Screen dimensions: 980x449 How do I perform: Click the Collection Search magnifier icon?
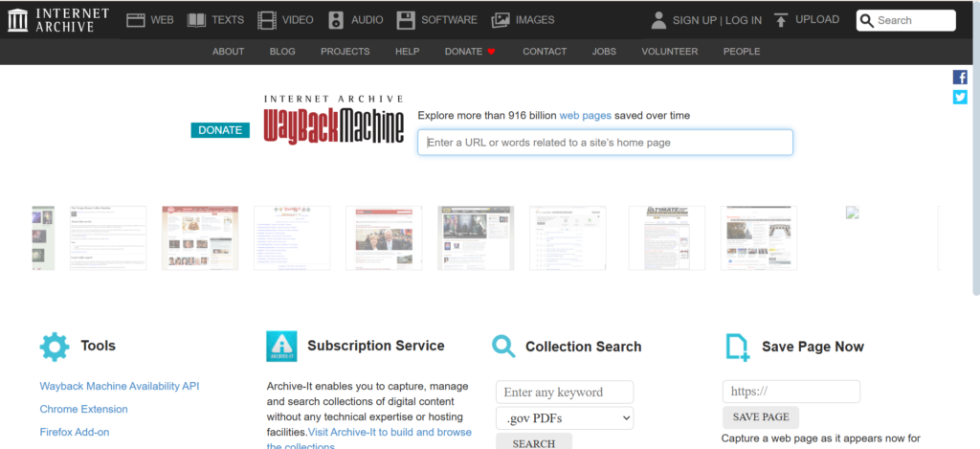(x=503, y=347)
